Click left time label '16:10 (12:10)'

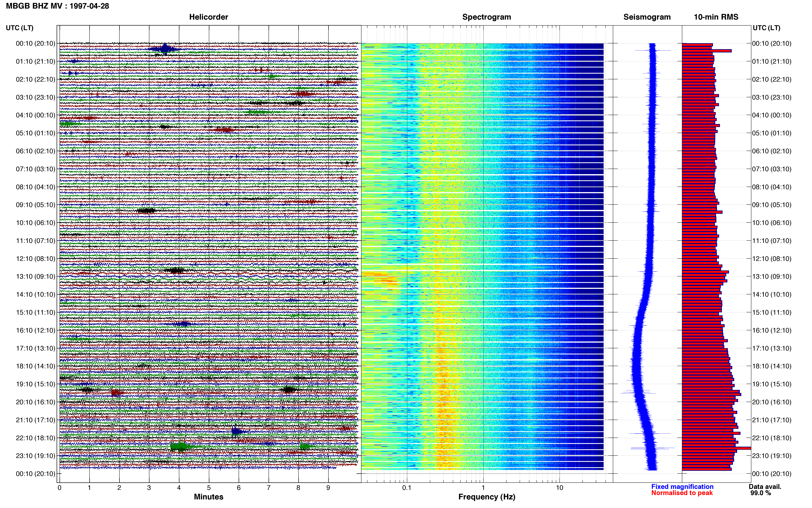pyautogui.click(x=36, y=330)
